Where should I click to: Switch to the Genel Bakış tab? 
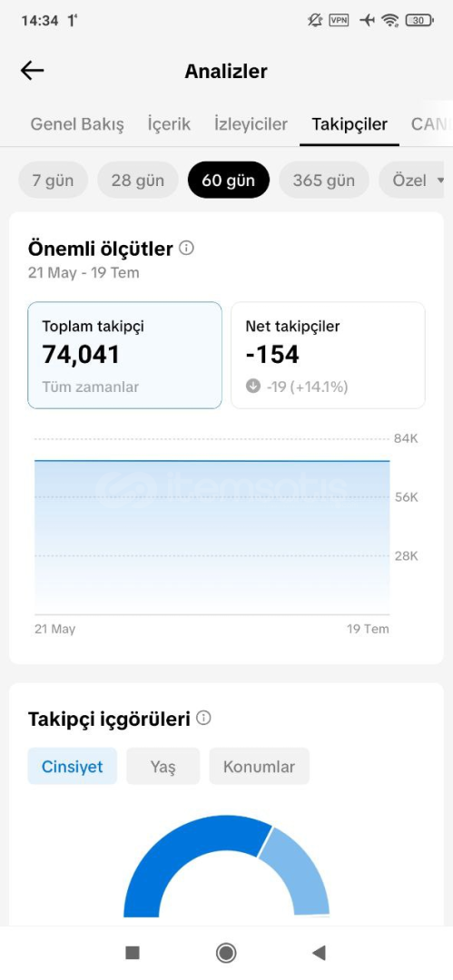click(x=77, y=123)
